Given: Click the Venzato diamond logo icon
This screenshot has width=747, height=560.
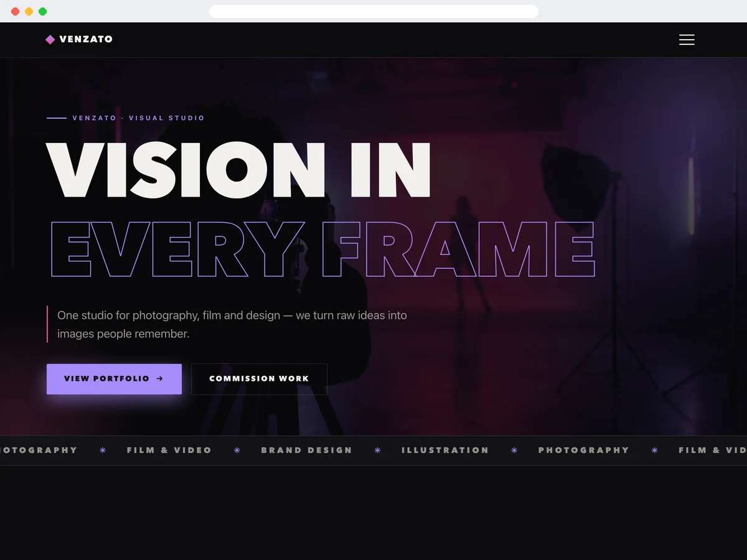Looking at the screenshot, I should 50,40.
